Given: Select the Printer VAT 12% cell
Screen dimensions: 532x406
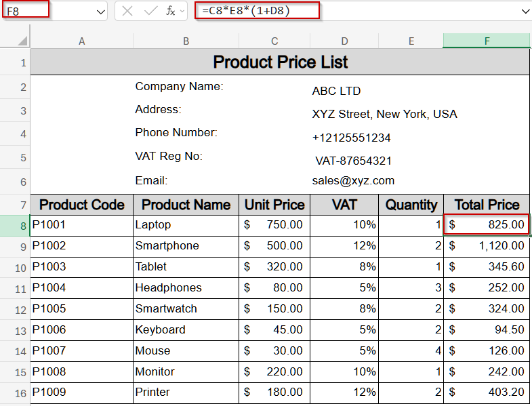Looking at the screenshot, I should pos(344,392).
